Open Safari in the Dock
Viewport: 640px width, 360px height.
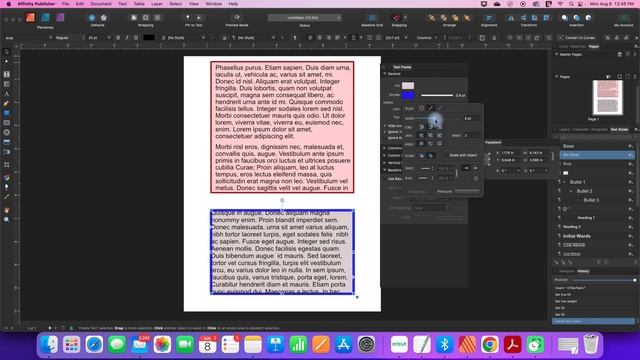(94, 345)
